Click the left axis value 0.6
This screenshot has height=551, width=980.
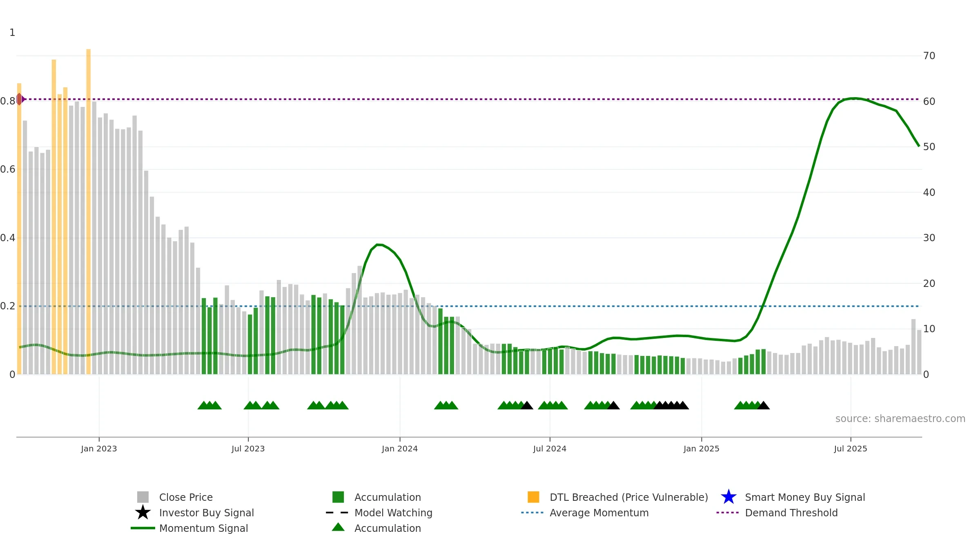[8, 169]
